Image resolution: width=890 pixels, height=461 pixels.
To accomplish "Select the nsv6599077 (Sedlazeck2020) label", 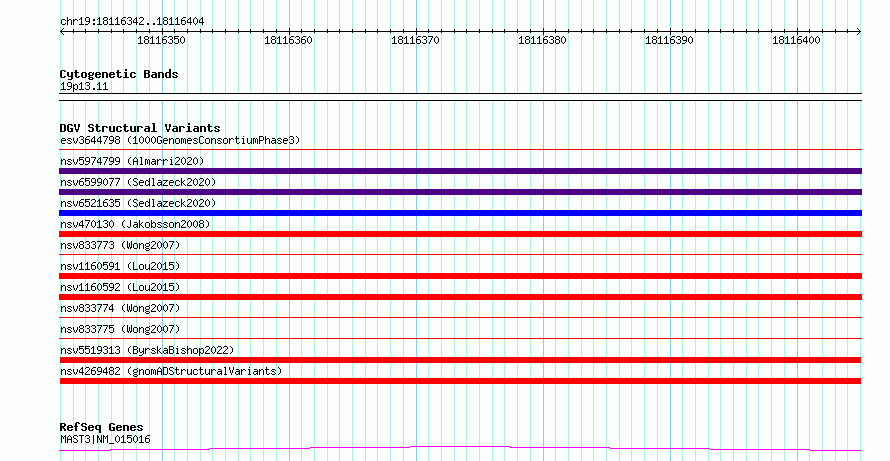I will point(138,182).
